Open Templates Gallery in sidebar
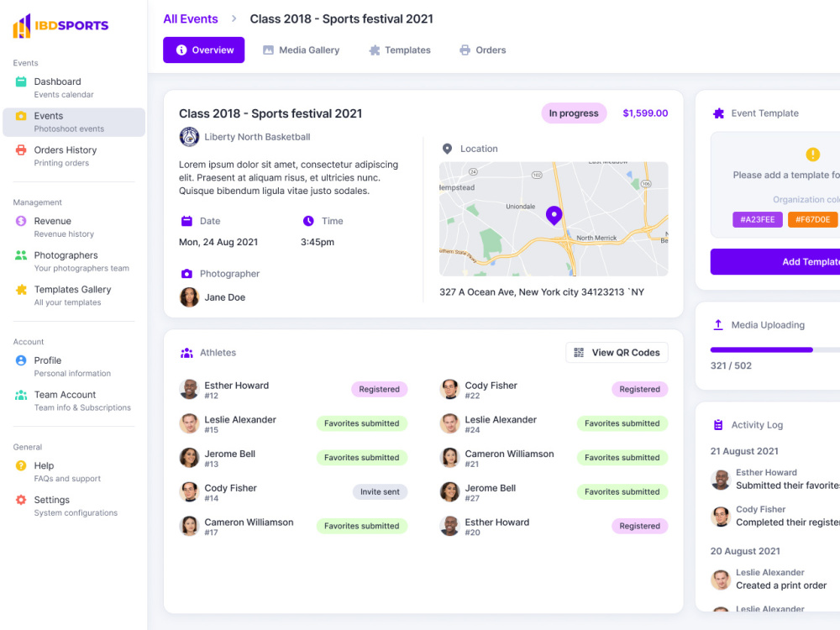The height and width of the screenshot is (630, 840). (74, 295)
